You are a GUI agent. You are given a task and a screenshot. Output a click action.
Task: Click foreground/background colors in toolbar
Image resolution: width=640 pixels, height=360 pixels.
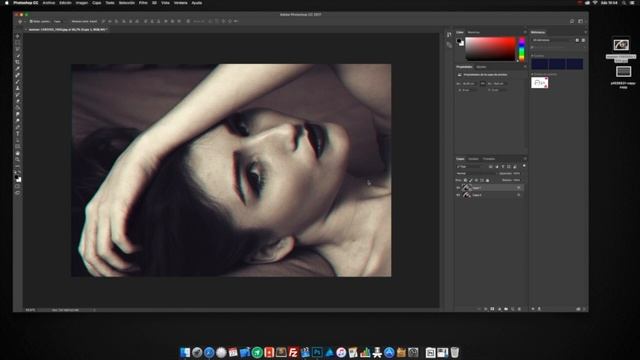tap(18, 178)
